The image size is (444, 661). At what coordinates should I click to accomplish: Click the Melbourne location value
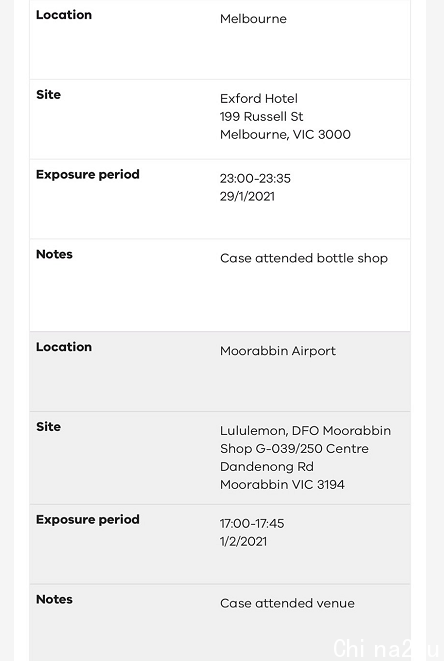253,19
